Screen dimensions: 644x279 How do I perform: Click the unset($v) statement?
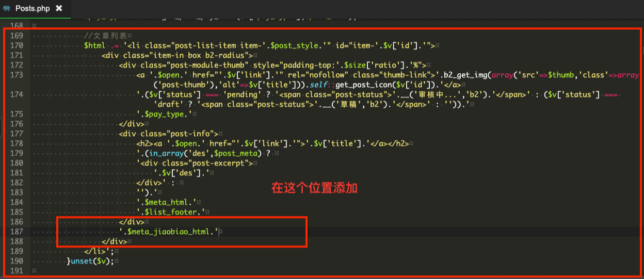coord(91,261)
